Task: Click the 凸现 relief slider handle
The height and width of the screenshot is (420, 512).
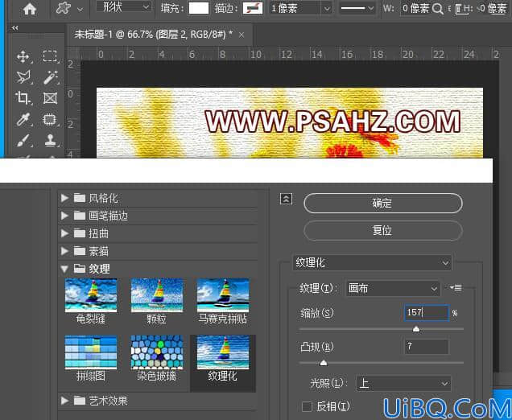Action: coord(324,363)
